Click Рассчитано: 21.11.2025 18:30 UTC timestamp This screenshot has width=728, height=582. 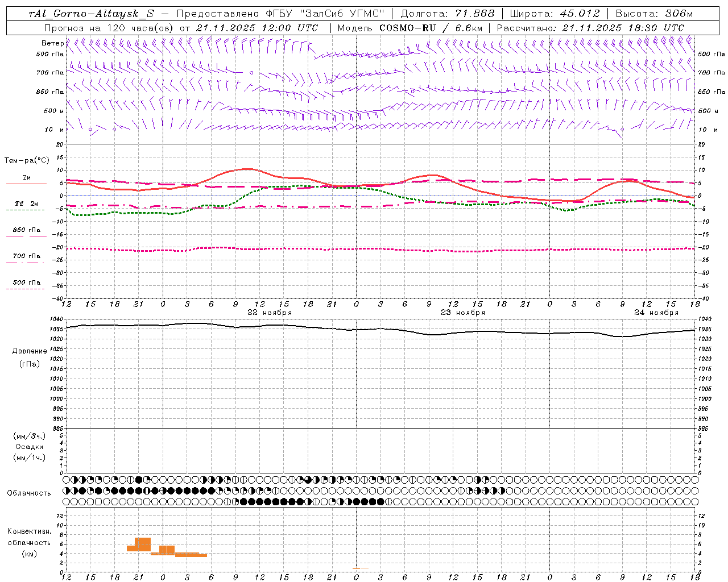click(590, 28)
